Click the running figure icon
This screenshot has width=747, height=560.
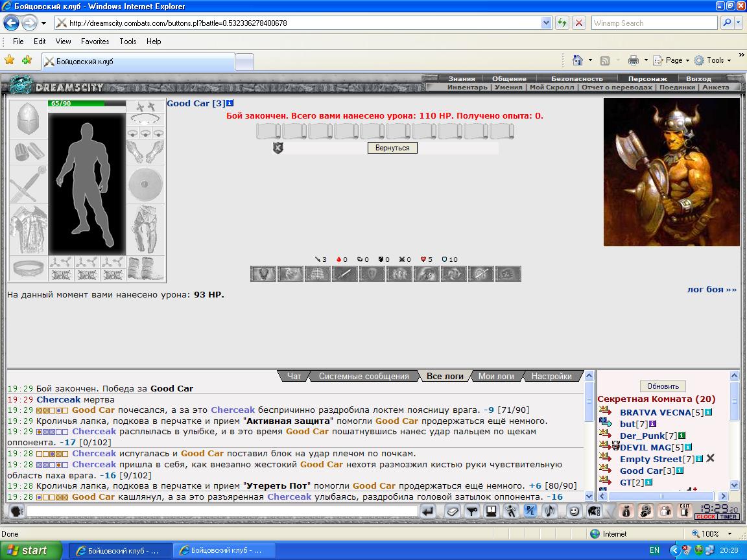pyautogui.click(x=510, y=511)
